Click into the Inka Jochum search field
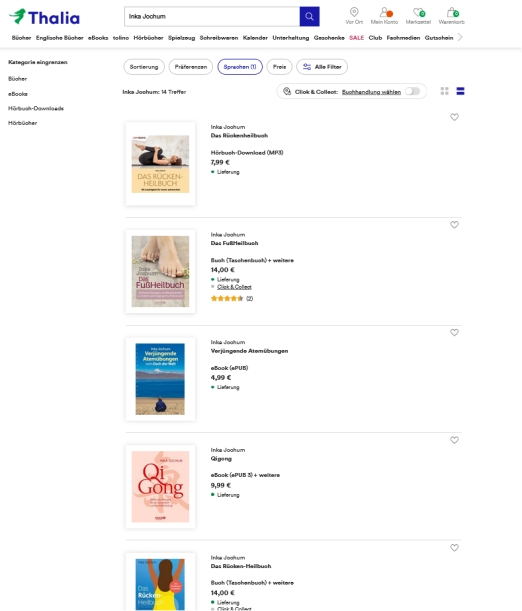Screen dimensions: 522x611 212,16
